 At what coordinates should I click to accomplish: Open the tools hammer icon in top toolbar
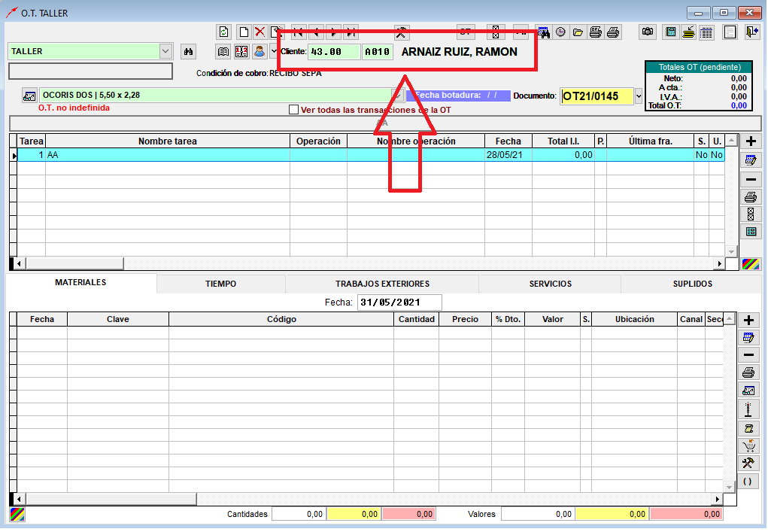point(401,32)
